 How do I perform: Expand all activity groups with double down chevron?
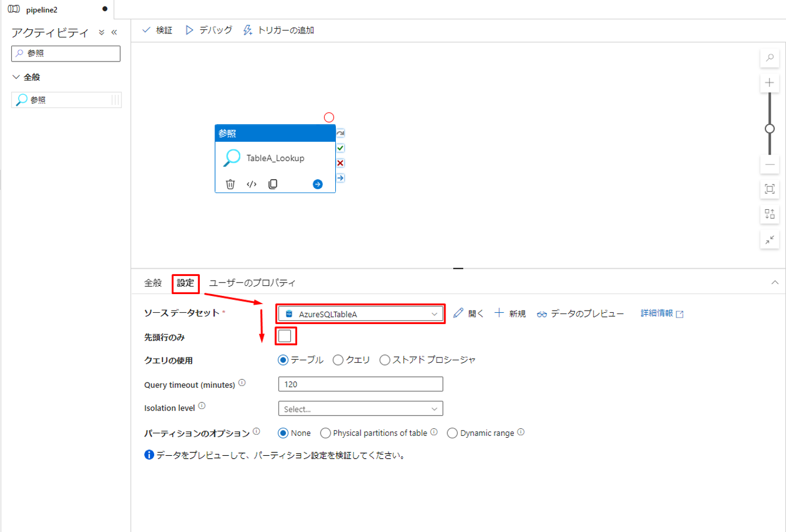pyautogui.click(x=101, y=33)
